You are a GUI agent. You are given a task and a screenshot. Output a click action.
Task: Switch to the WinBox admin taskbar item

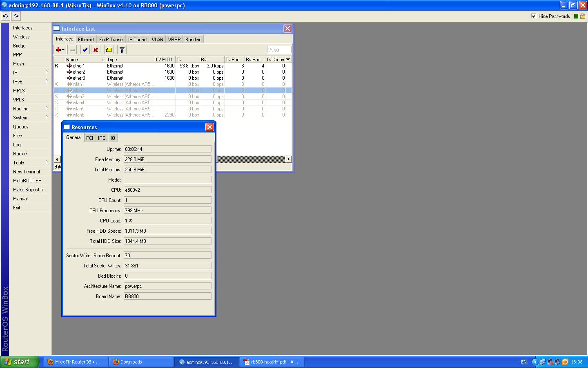pos(207,362)
